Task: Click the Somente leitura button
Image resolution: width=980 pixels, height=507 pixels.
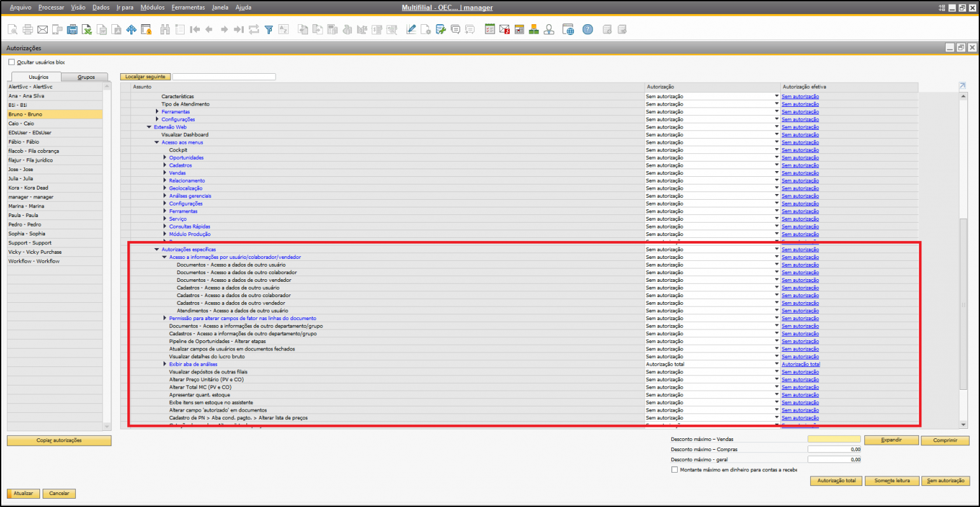Action: 892,481
